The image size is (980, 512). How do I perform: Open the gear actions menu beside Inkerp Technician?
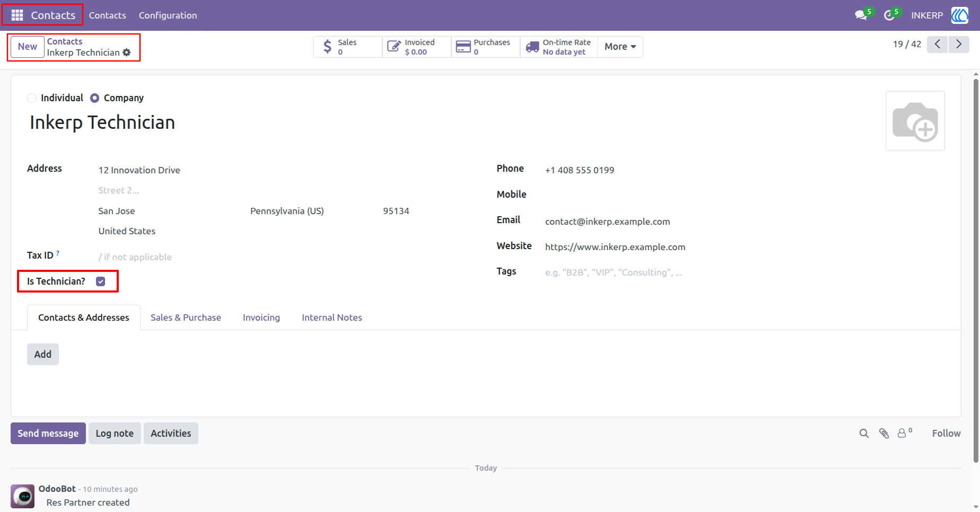click(x=127, y=52)
